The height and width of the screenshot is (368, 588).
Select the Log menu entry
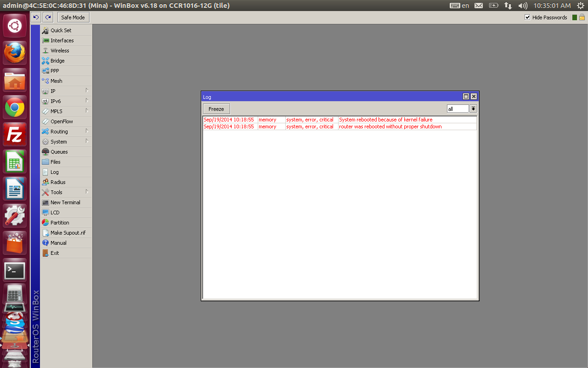54,172
